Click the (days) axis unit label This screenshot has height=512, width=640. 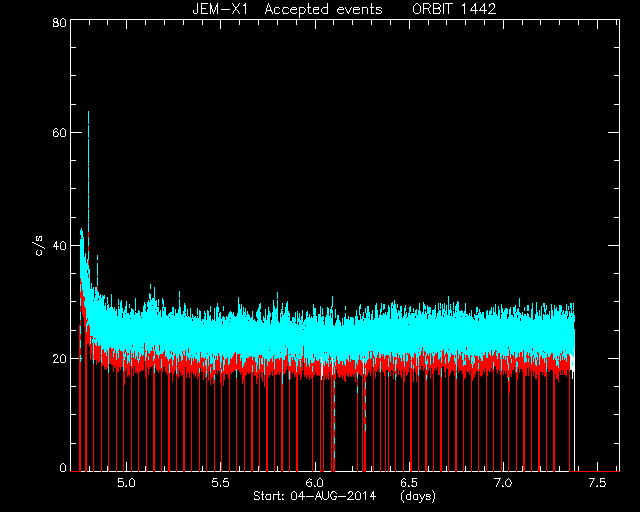click(x=418, y=496)
